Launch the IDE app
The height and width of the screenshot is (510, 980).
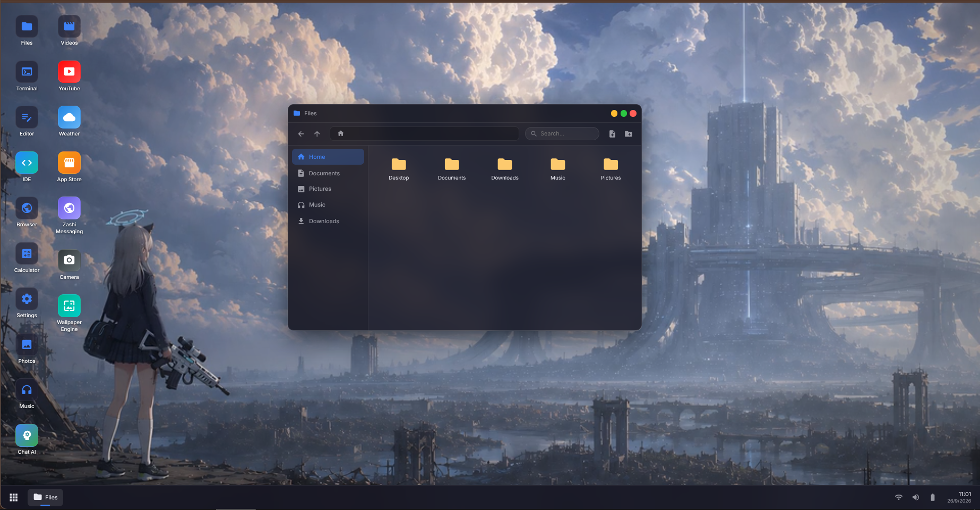point(27,167)
